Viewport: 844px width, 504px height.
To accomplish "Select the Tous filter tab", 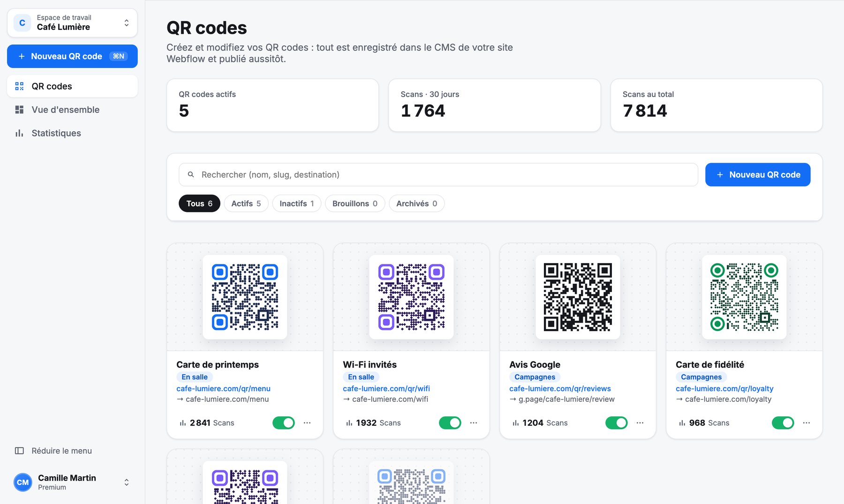I will pos(199,203).
